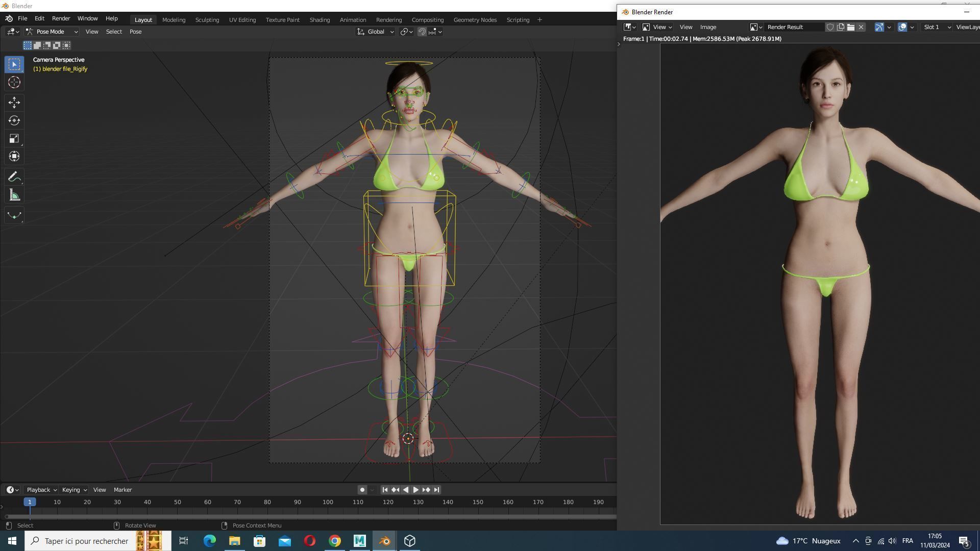Click fake user shield in Render window
The width and height of the screenshot is (980, 551).
[x=830, y=27]
